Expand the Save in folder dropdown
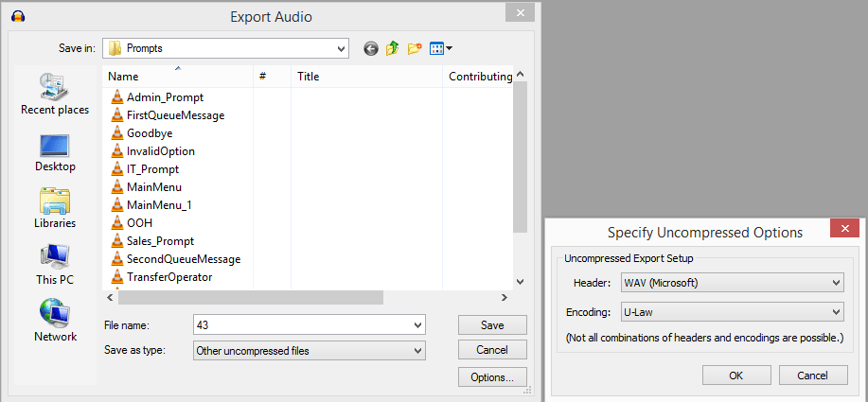The height and width of the screenshot is (402, 868). tap(341, 48)
